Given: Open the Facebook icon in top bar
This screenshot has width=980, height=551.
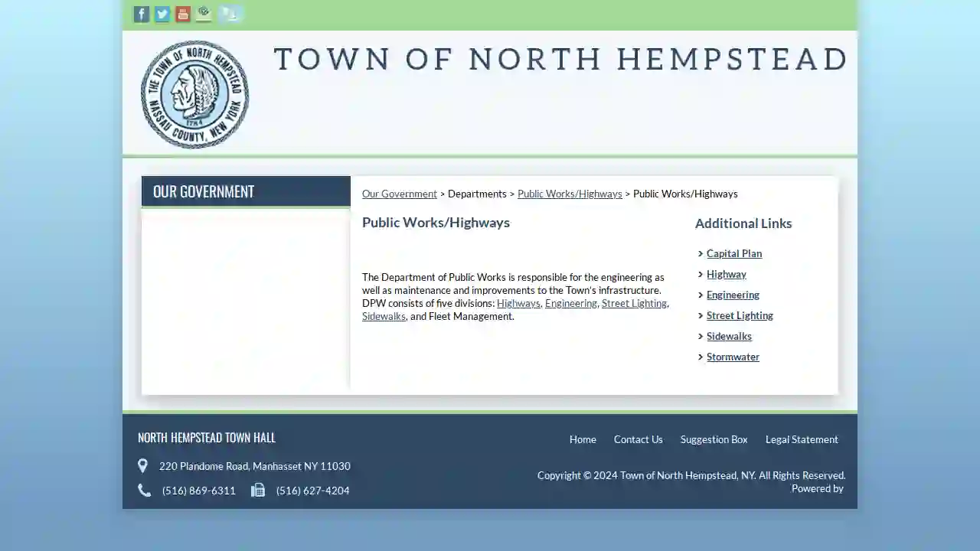Looking at the screenshot, I should 142,15.
